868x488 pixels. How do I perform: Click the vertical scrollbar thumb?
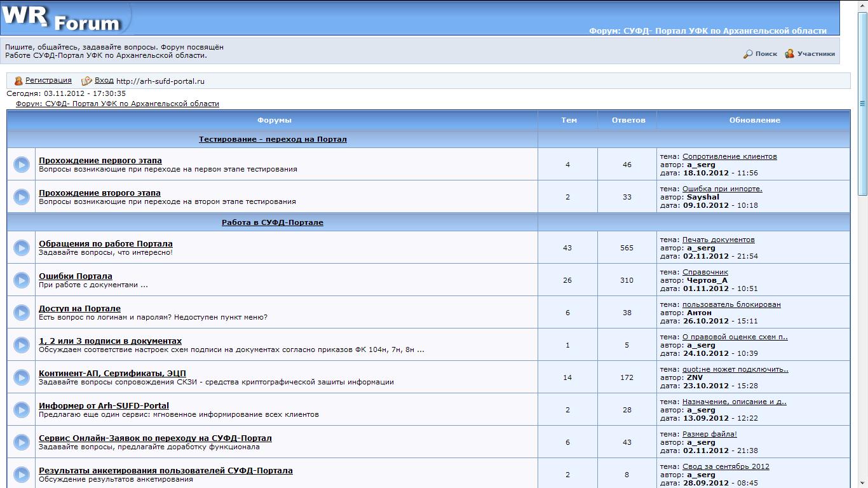click(x=862, y=103)
